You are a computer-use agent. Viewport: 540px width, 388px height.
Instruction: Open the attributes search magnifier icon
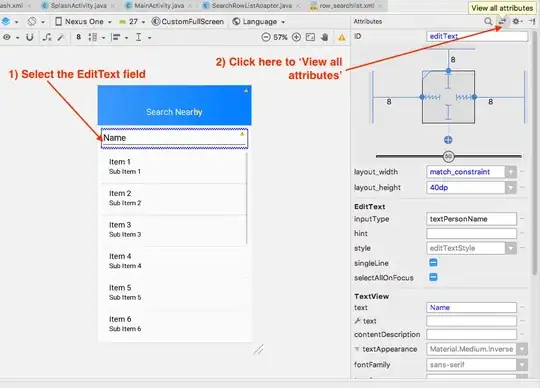click(x=488, y=22)
